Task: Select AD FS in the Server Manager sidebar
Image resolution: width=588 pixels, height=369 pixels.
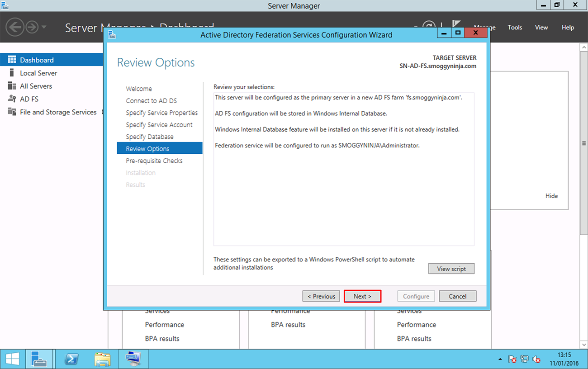Action: [x=36, y=99]
